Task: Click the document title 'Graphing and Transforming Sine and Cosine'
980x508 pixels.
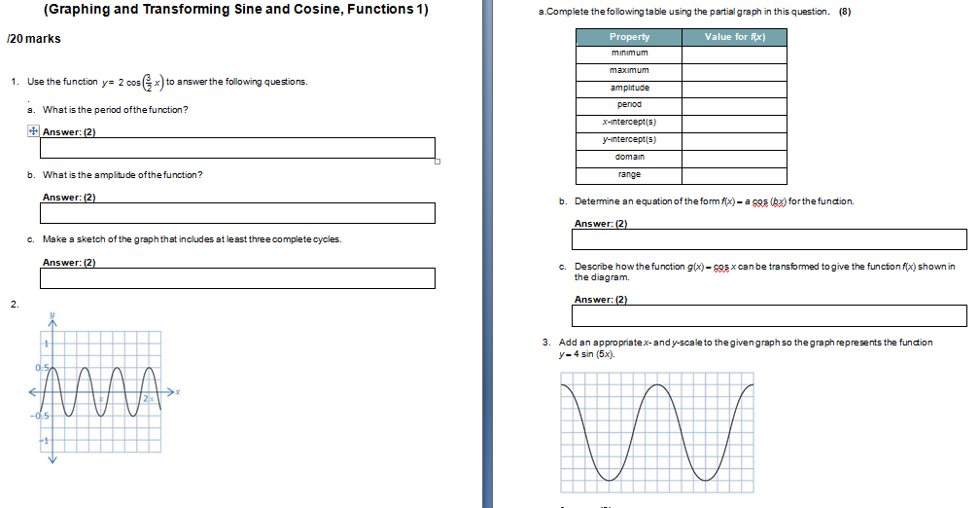Action: (x=236, y=10)
